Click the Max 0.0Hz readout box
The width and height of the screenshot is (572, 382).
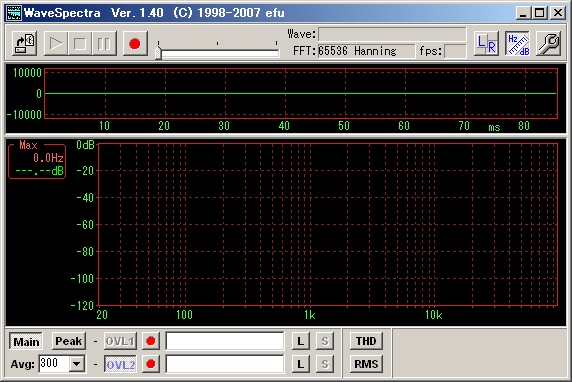(x=37, y=161)
